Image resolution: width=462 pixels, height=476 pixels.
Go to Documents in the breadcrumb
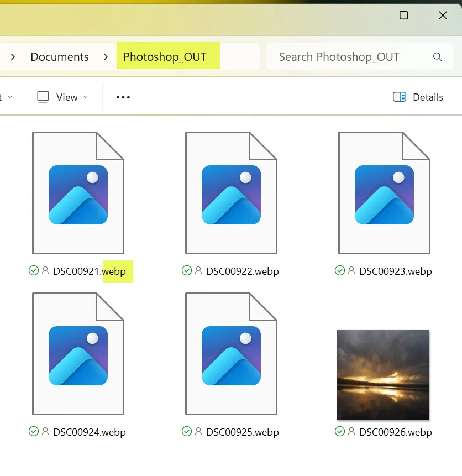pos(60,57)
